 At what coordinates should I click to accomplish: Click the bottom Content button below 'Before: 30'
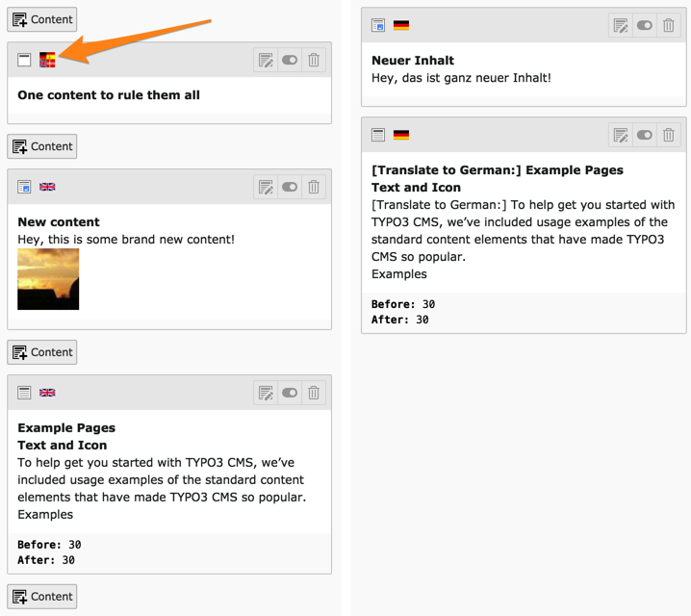[x=42, y=597]
